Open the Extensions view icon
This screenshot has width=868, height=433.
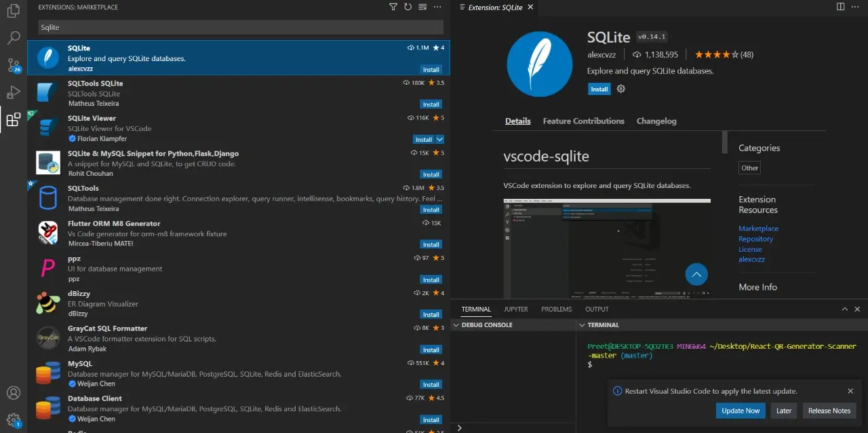(x=13, y=120)
